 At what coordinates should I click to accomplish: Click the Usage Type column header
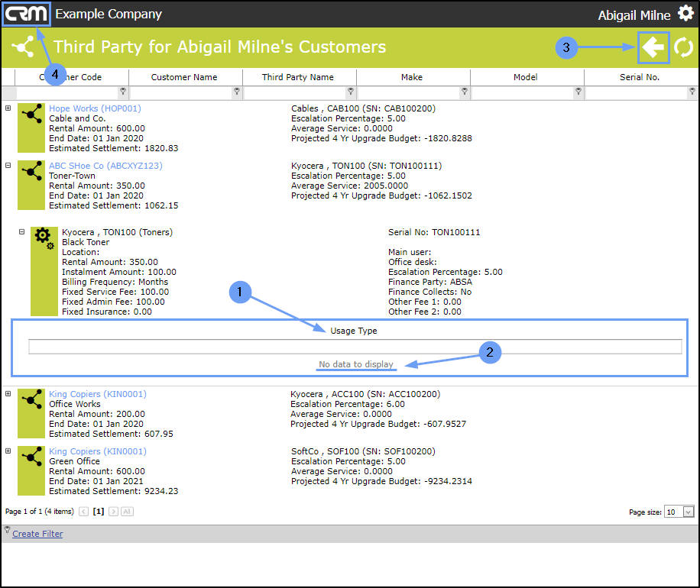click(x=354, y=331)
